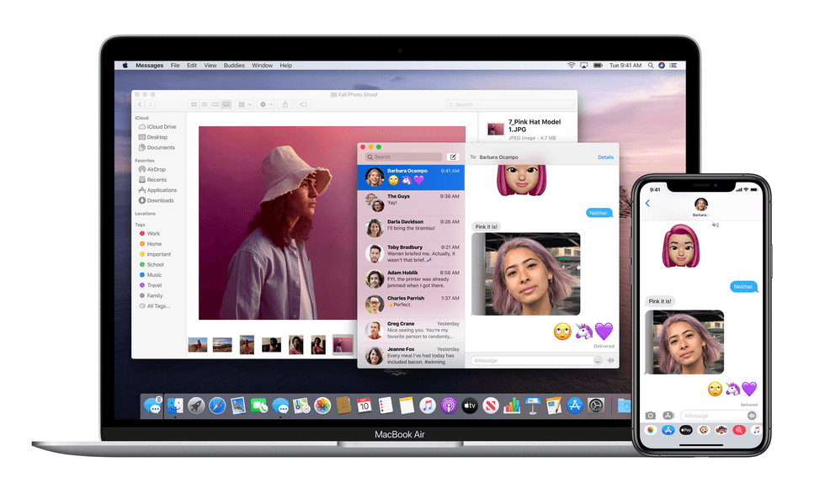This screenshot has height=504, width=825.
Task: Open the gear action menu in Finder
Action: tap(263, 104)
